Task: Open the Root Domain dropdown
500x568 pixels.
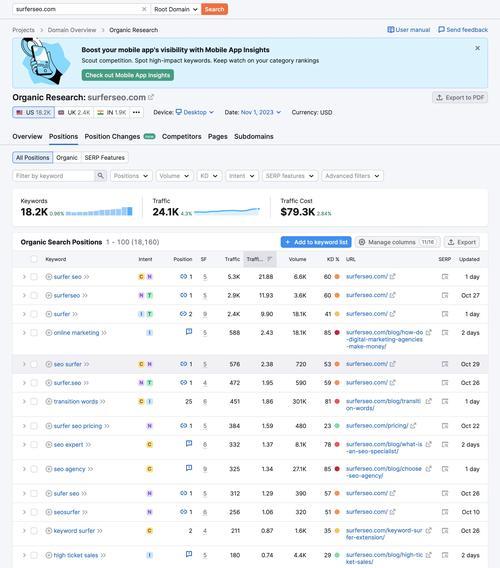Action: coord(176,9)
